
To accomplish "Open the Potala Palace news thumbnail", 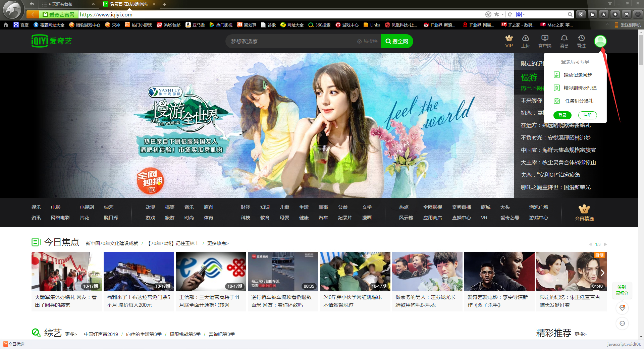I will point(139,272).
